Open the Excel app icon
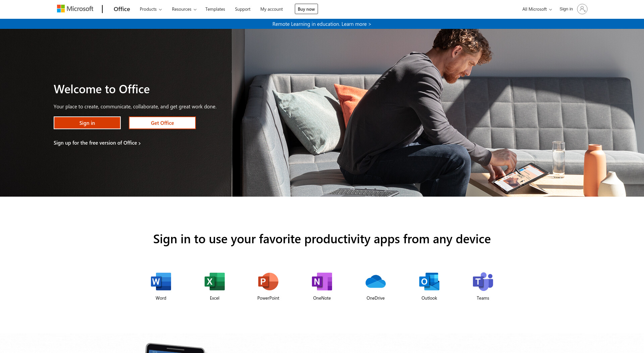 (x=215, y=281)
